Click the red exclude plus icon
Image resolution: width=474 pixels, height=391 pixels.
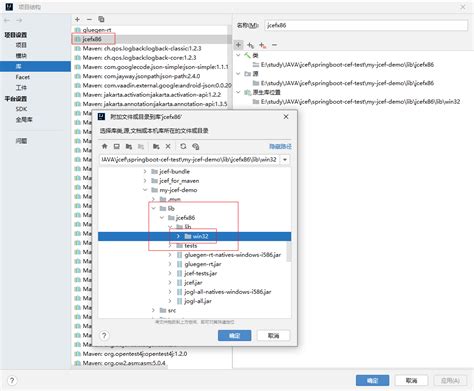263,45
